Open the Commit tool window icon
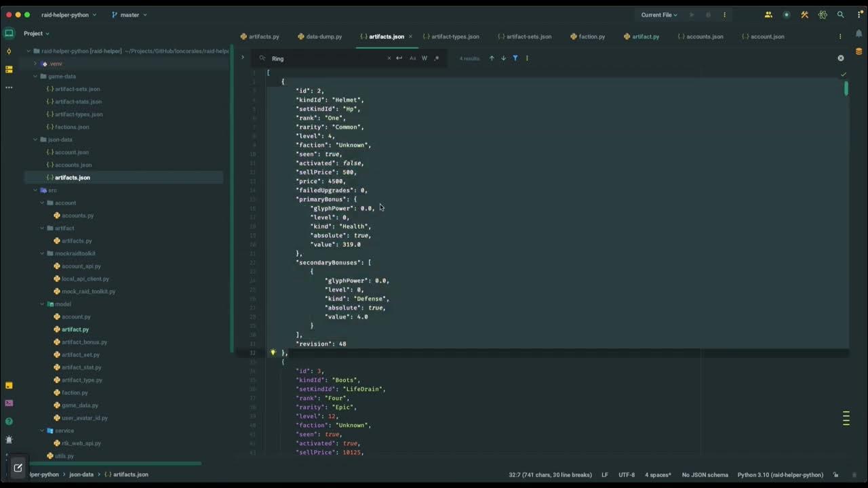The height and width of the screenshot is (488, 868). [x=9, y=51]
